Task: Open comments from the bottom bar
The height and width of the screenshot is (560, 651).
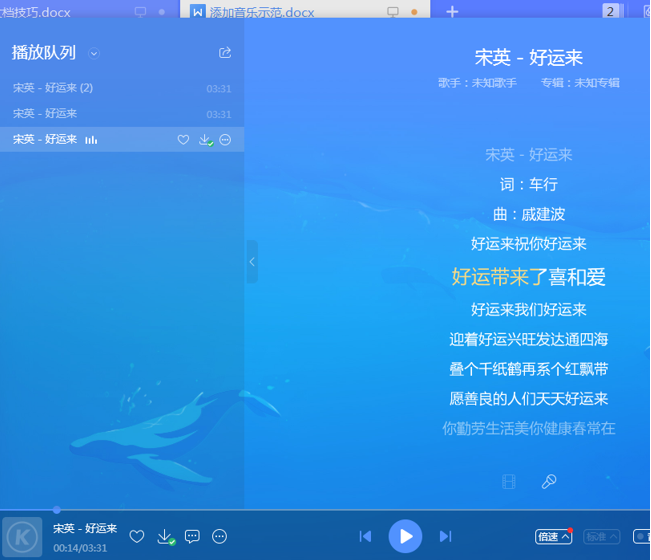Action: click(192, 536)
